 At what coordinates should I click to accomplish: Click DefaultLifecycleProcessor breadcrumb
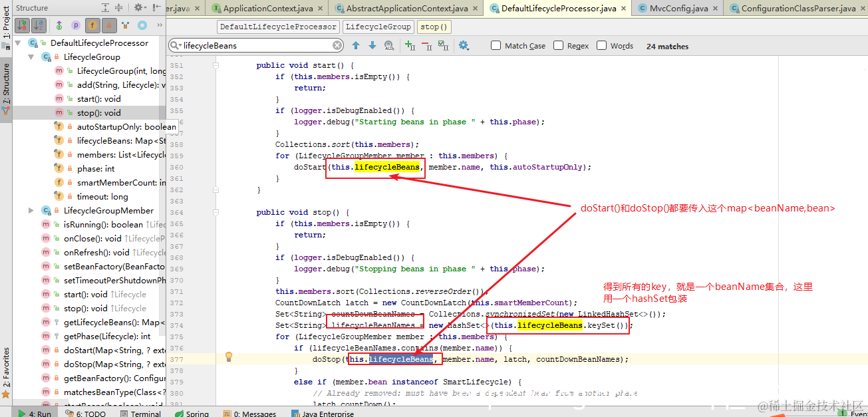(x=278, y=27)
